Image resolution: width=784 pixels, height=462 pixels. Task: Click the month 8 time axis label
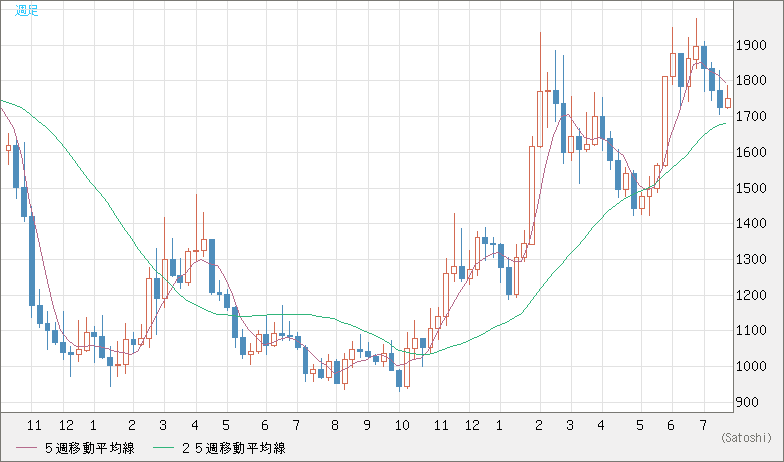coord(335,426)
